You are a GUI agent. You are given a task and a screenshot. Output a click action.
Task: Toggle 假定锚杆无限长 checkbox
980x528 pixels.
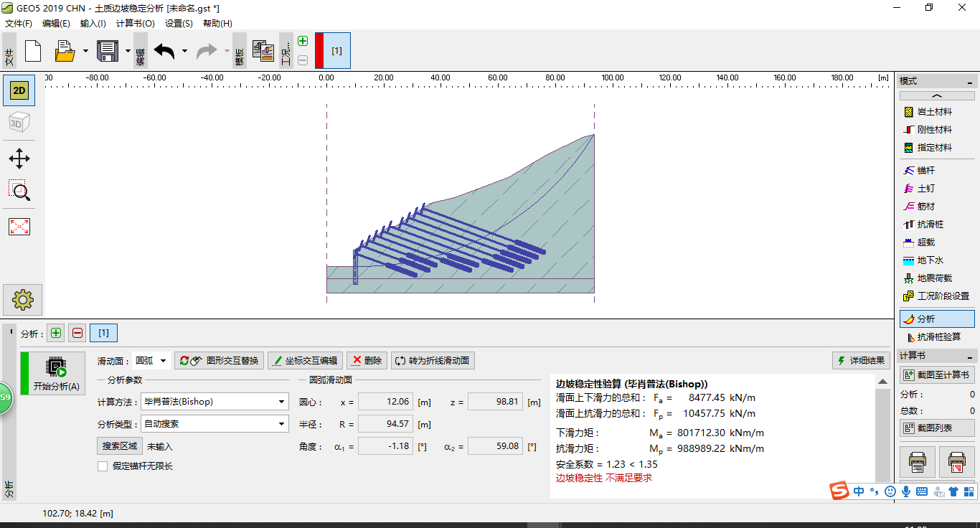click(103, 466)
